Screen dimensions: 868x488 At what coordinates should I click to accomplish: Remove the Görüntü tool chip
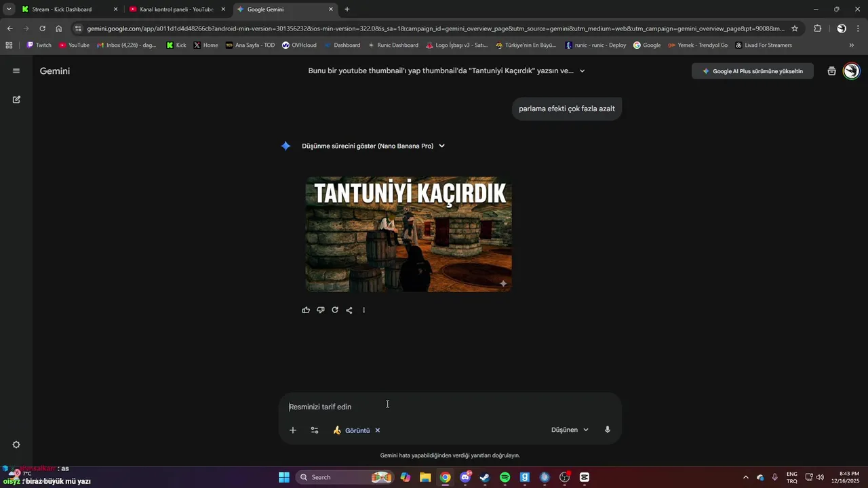(378, 430)
